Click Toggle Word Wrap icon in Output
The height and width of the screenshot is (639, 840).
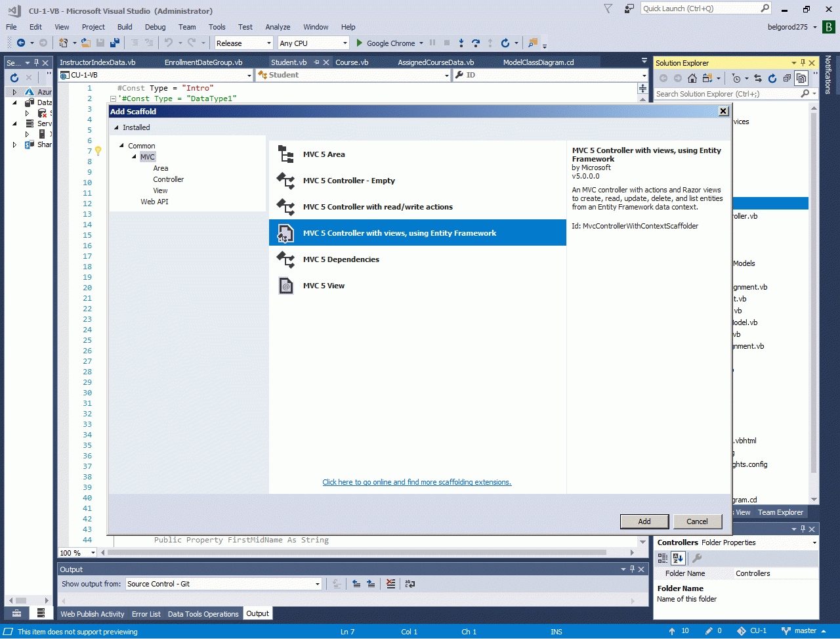tap(410, 584)
